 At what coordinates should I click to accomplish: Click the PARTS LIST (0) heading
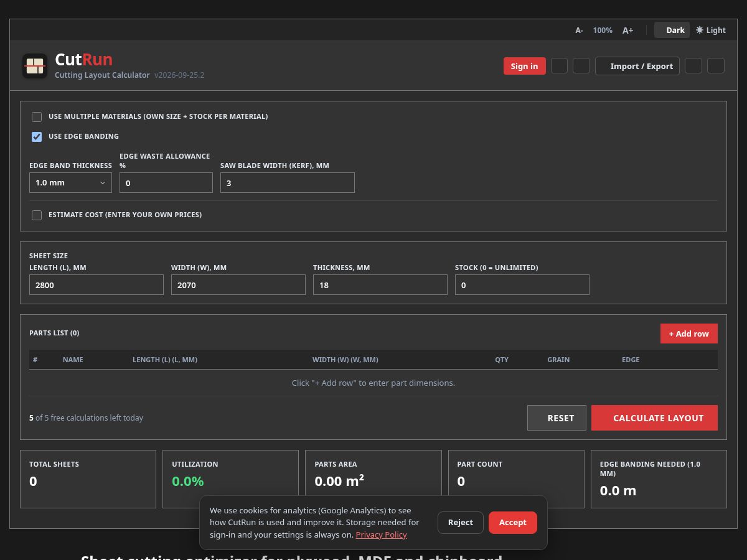(x=54, y=333)
